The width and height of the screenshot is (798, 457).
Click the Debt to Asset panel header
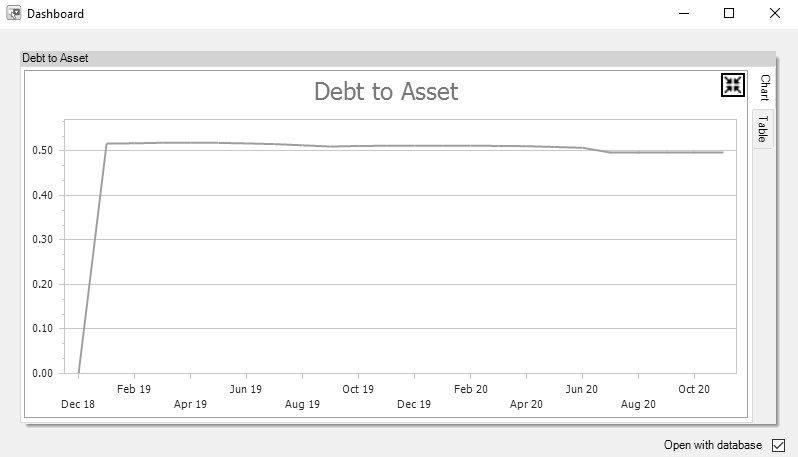56,58
